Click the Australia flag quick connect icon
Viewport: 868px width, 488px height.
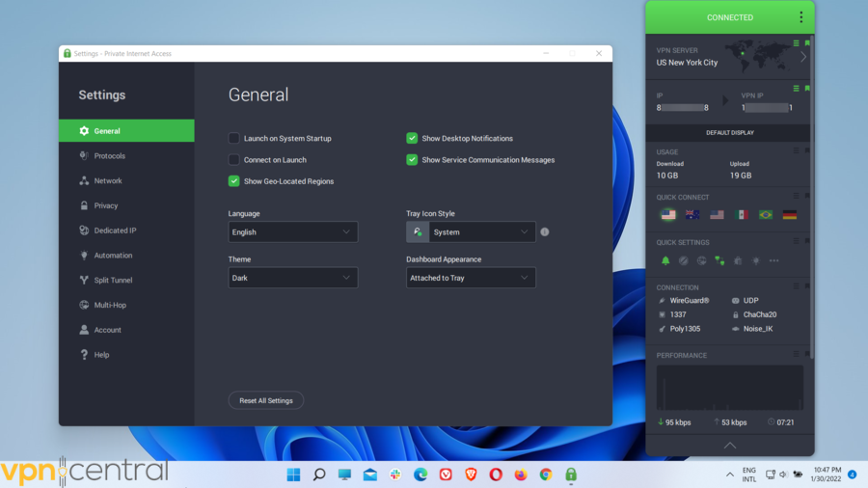pos(692,214)
